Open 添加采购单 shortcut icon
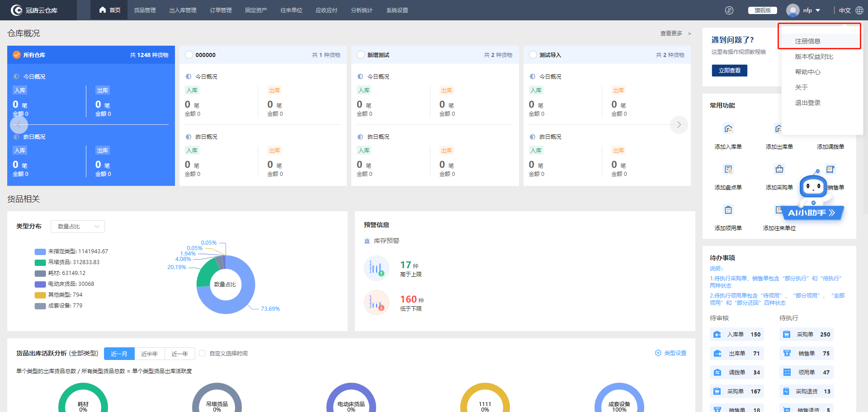This screenshot has width=868, height=412. pyautogui.click(x=779, y=169)
